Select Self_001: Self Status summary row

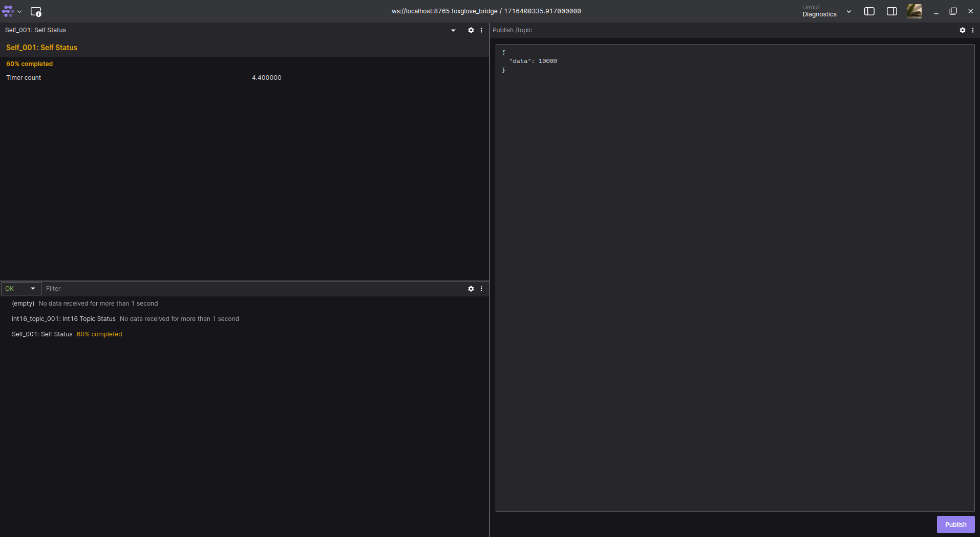[x=42, y=334]
